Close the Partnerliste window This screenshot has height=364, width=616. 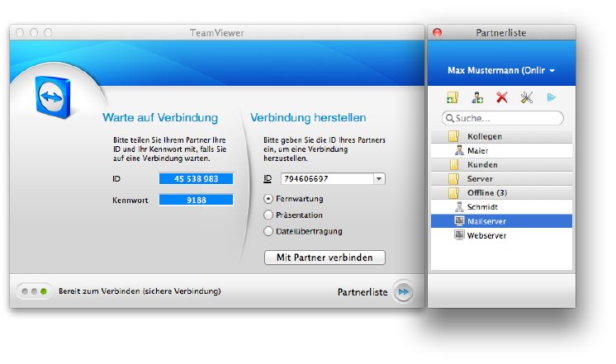[x=438, y=32]
